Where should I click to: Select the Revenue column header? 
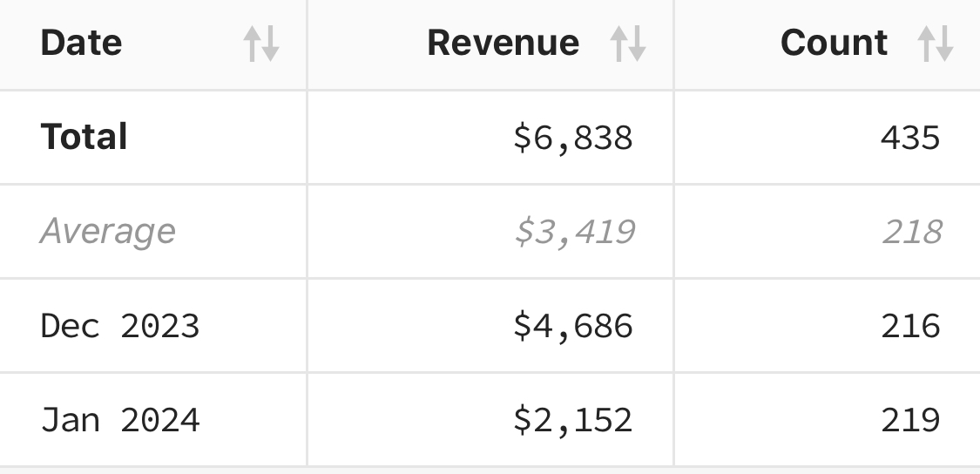coord(490,44)
